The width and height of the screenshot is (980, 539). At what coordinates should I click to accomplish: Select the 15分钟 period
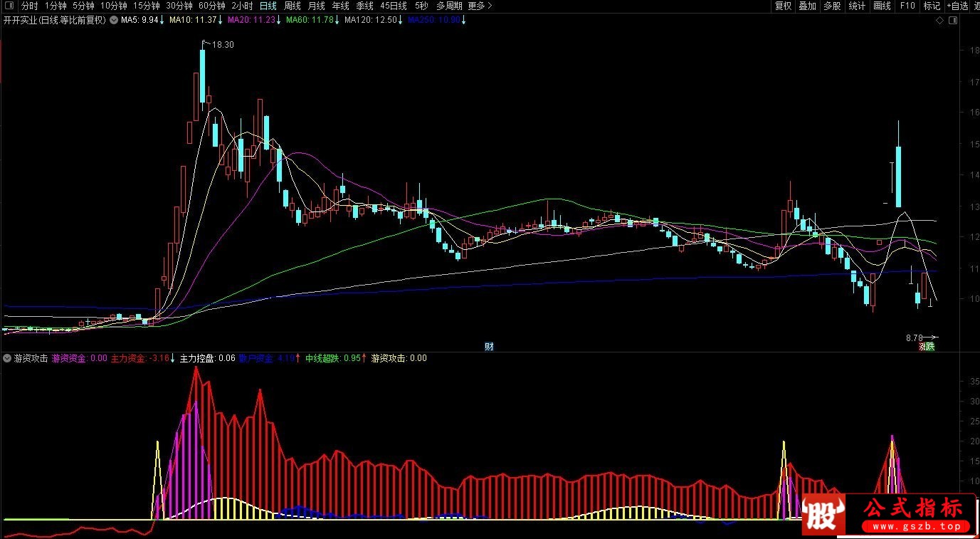click(x=147, y=6)
